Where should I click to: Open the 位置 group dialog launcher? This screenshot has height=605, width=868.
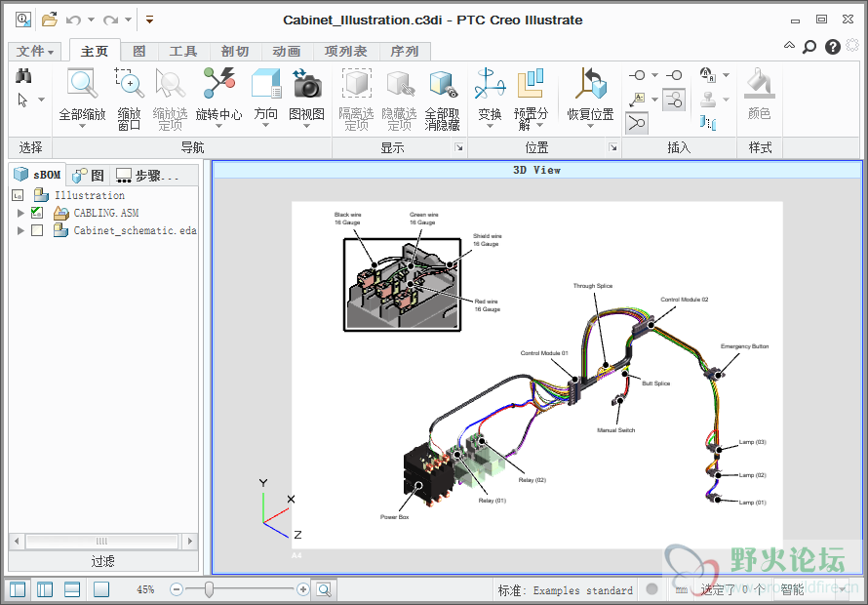(612, 147)
